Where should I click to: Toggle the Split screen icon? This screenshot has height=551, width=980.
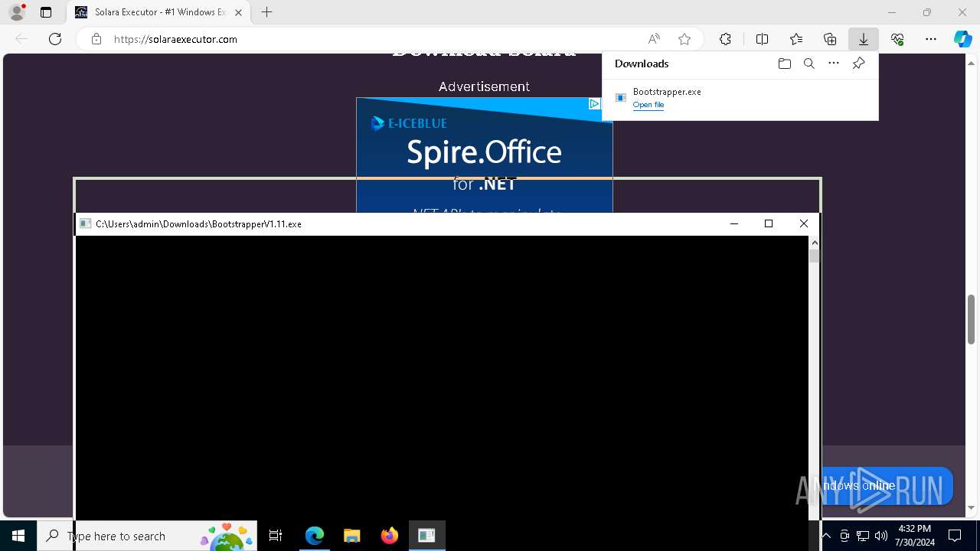pyautogui.click(x=762, y=39)
